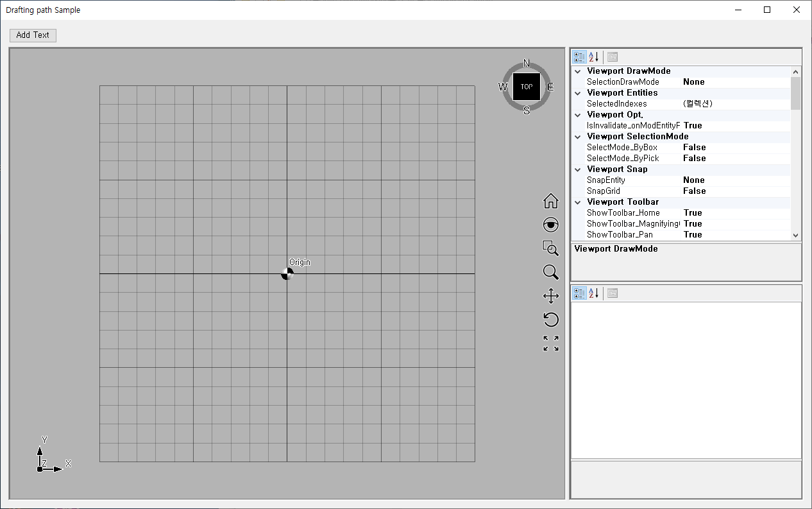Select the SelectedIndexes property row
The height and width of the screenshot is (509, 812).
[681, 104]
